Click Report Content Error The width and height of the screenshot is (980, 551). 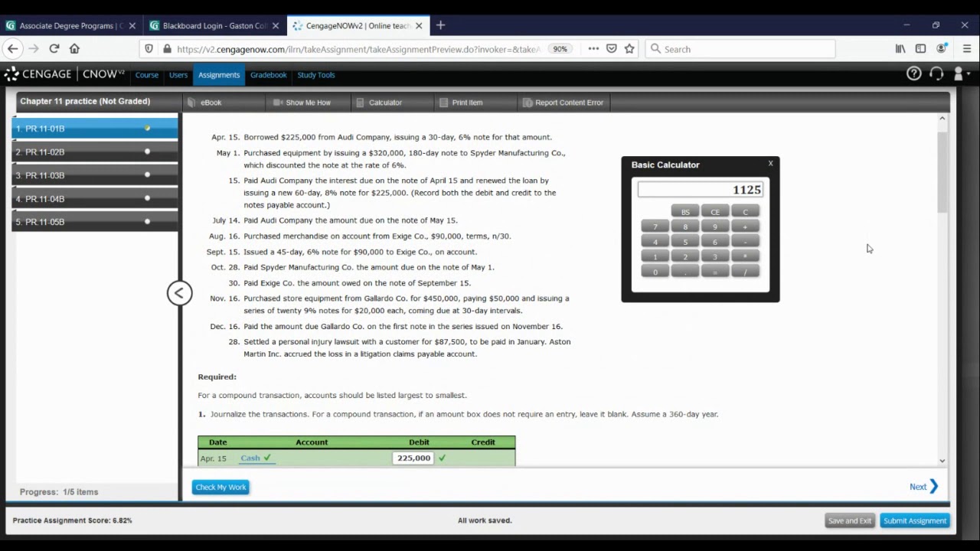(563, 103)
